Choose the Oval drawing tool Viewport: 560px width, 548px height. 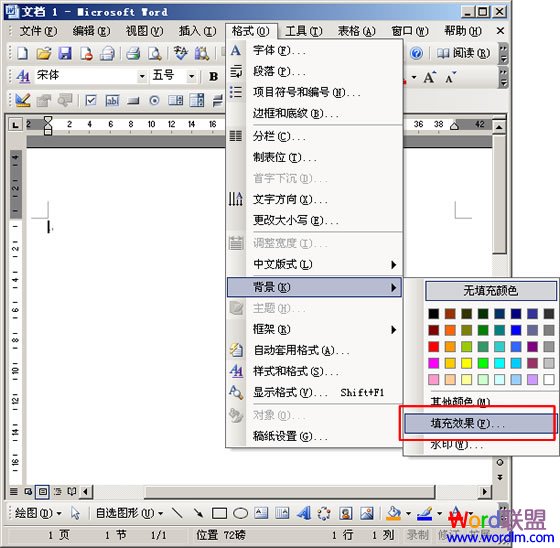240,514
